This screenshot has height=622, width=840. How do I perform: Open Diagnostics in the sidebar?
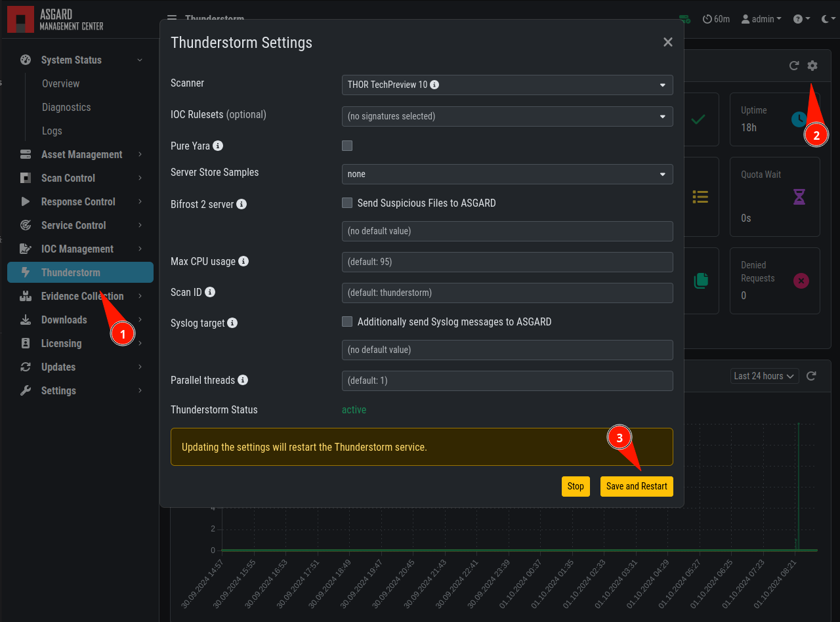pyautogui.click(x=66, y=107)
